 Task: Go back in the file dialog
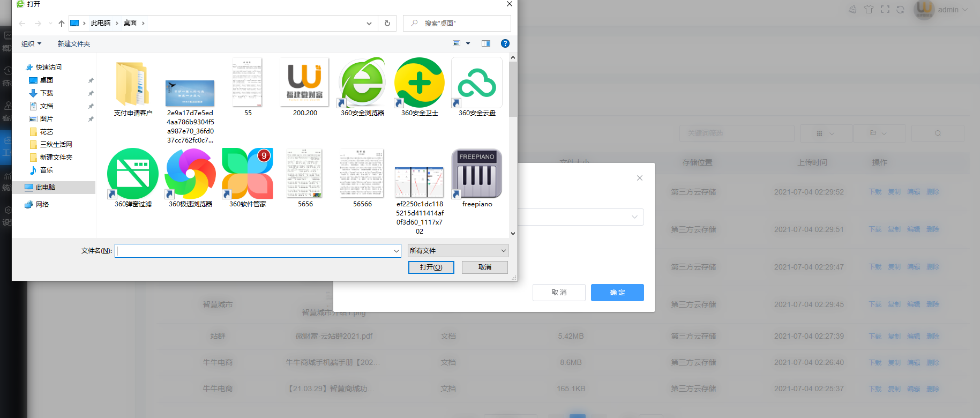(x=22, y=23)
